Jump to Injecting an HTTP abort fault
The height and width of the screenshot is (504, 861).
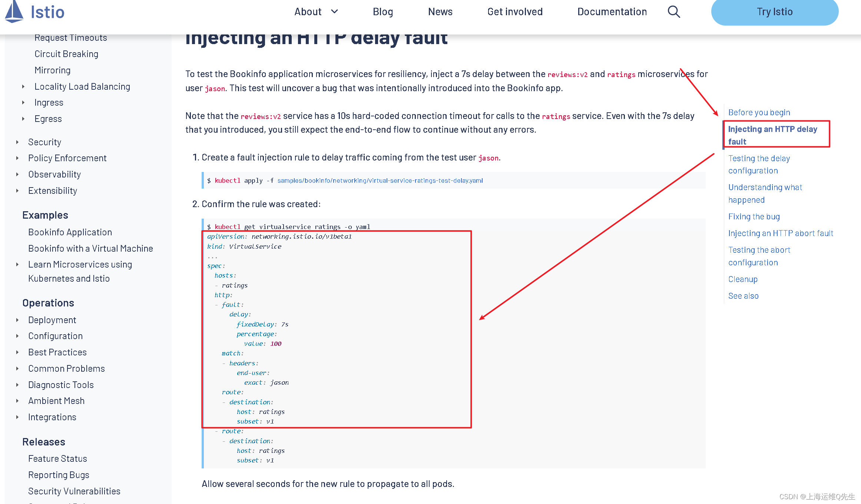[x=781, y=233]
